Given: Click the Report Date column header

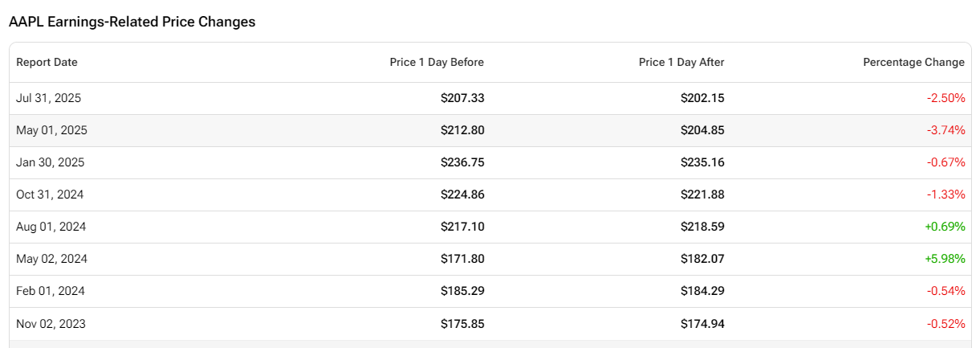Looking at the screenshot, I should pyautogui.click(x=47, y=62).
